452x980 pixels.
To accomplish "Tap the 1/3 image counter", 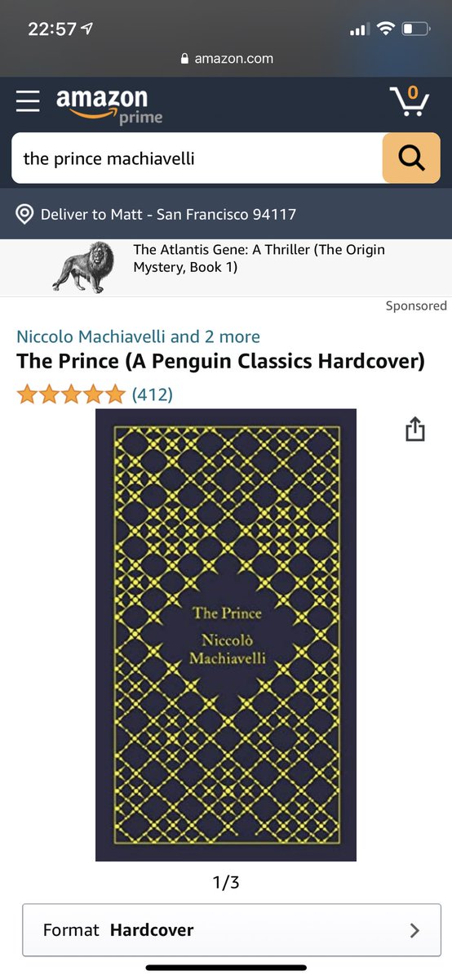I will pyautogui.click(x=226, y=882).
